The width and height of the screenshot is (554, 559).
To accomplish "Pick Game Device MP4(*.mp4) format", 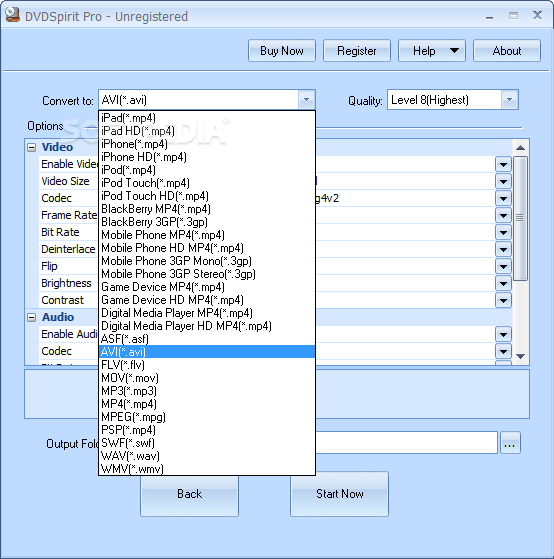I will pos(207,287).
